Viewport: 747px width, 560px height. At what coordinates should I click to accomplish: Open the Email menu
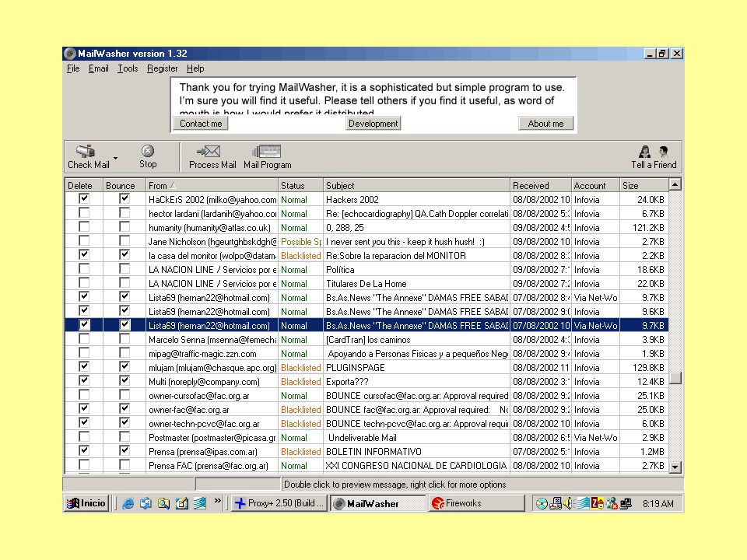(99, 68)
